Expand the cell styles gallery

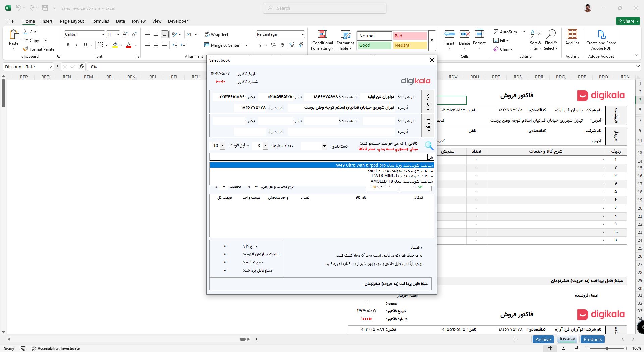pos(432,40)
